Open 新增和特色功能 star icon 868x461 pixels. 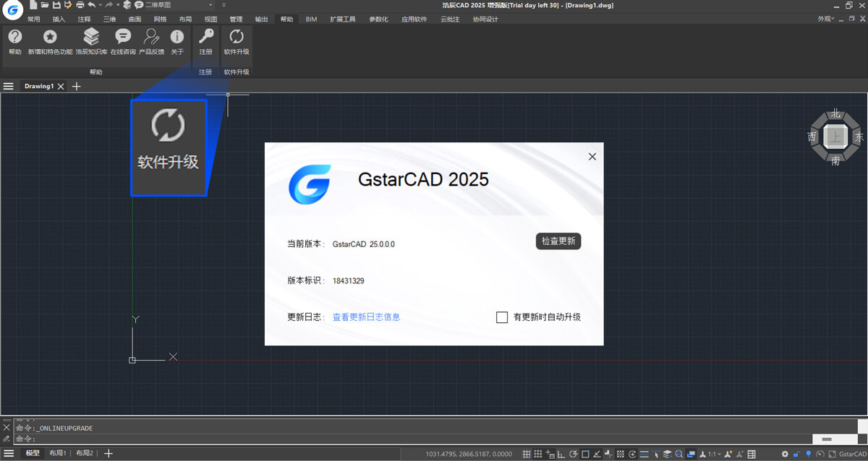point(50,37)
